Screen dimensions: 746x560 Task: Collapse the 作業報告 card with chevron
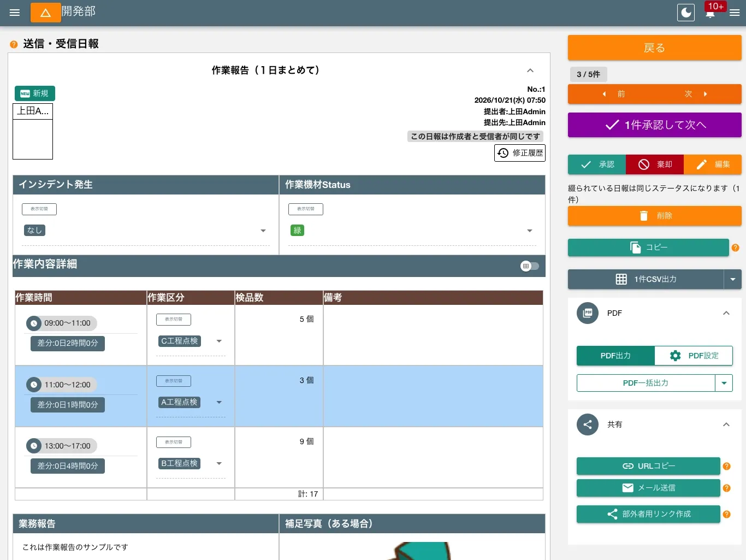tap(530, 70)
